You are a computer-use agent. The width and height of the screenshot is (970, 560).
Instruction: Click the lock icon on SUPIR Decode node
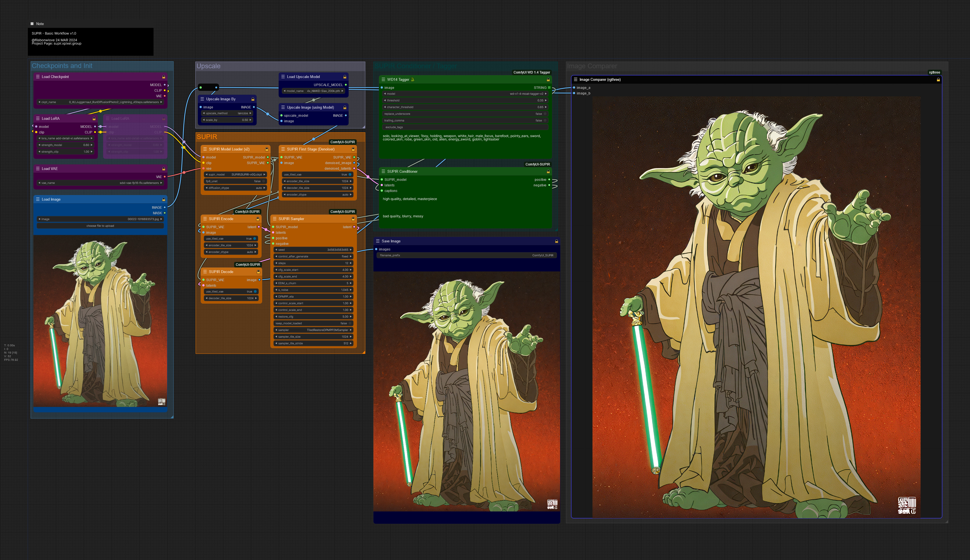[258, 272]
